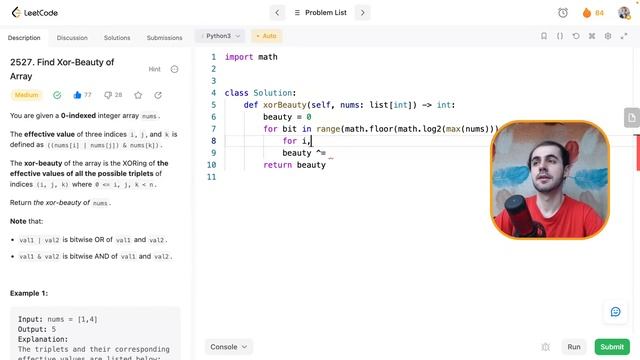This screenshot has width=640, height=360.
Task: Click the debugger bug icon
Action: 546,347
